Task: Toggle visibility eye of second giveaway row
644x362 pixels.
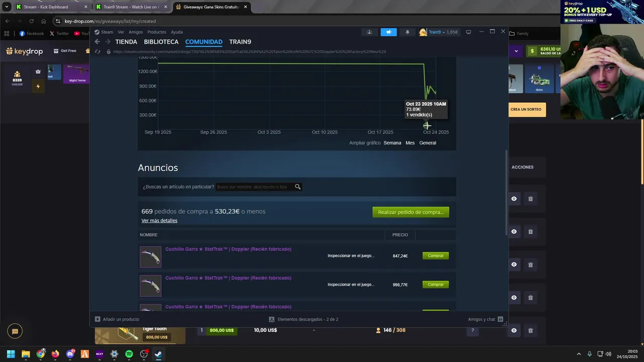Action: pos(514,232)
